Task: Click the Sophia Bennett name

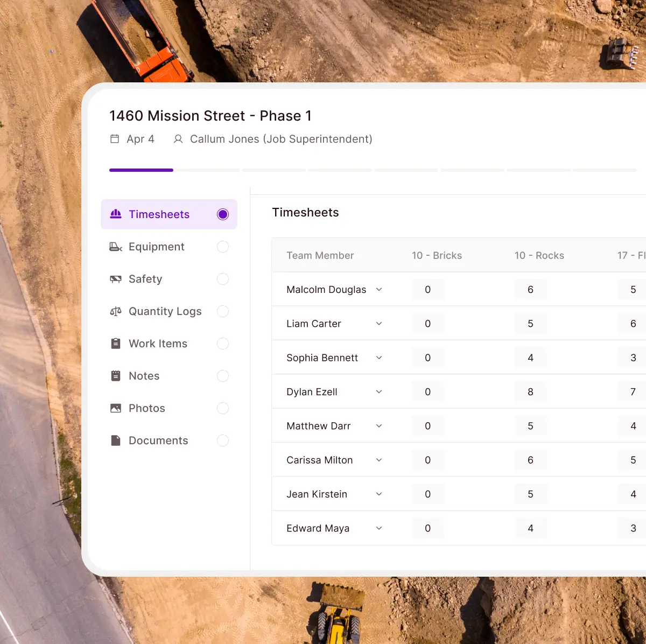Action: coord(322,358)
